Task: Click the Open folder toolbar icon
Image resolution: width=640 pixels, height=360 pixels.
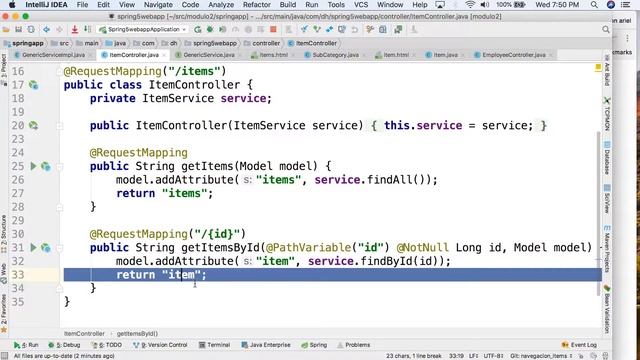Action: [6, 29]
